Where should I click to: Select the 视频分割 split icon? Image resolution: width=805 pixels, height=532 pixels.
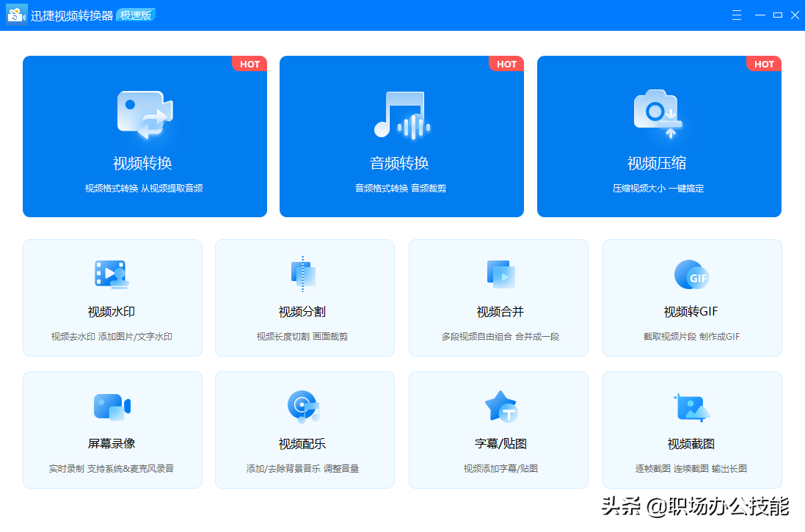point(303,274)
